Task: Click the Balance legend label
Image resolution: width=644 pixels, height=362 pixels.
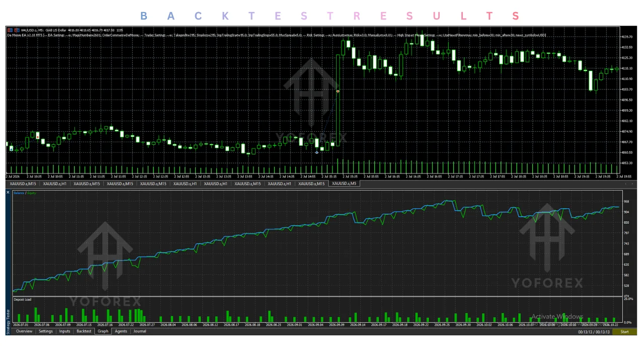Action: (19, 193)
